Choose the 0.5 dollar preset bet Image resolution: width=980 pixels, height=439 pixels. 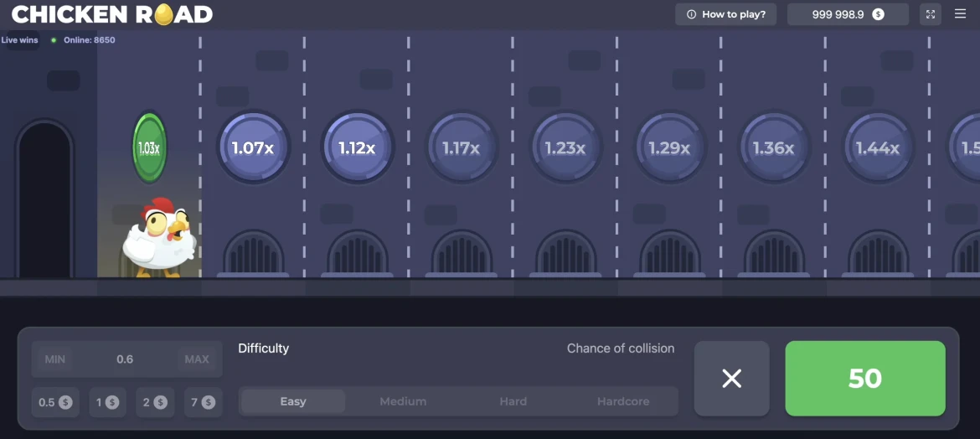click(x=55, y=402)
